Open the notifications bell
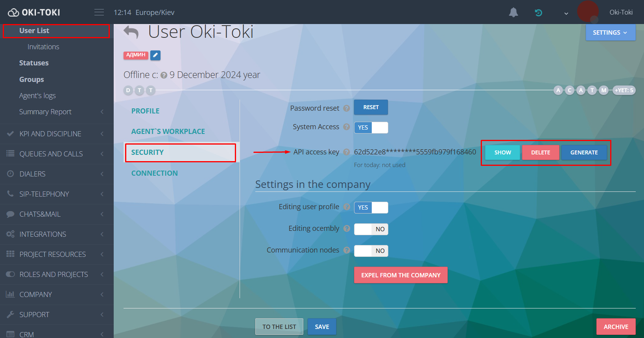Screen dimensions: 644x338 [513, 13]
